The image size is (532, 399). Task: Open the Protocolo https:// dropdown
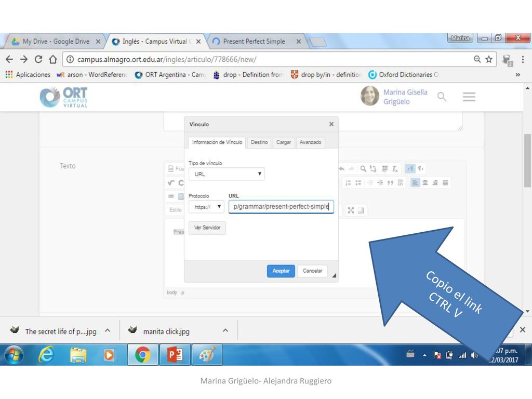tap(206, 207)
